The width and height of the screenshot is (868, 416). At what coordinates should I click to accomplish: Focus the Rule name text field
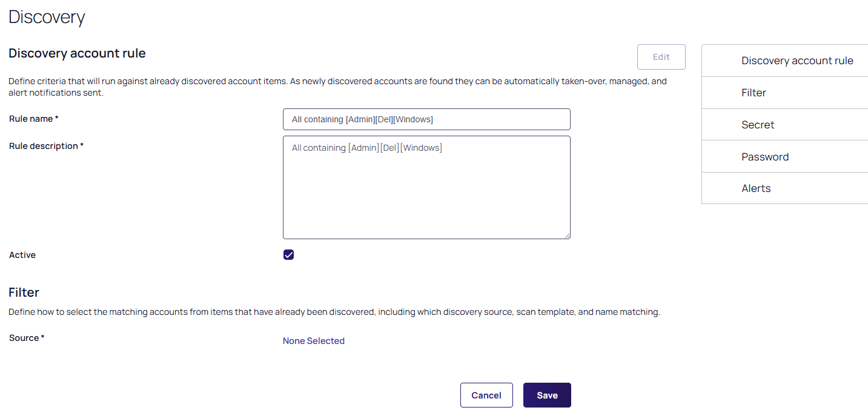pos(426,119)
